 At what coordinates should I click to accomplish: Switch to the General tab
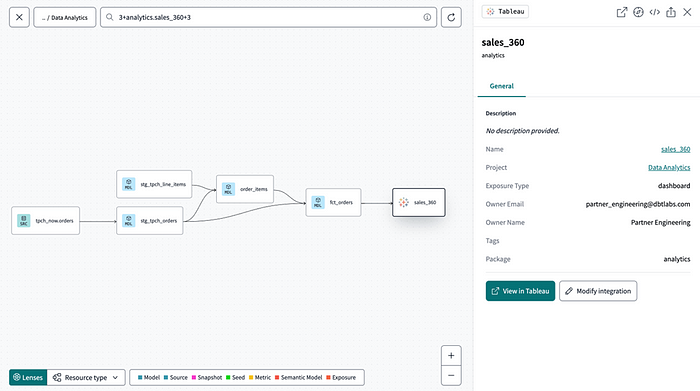coord(502,86)
